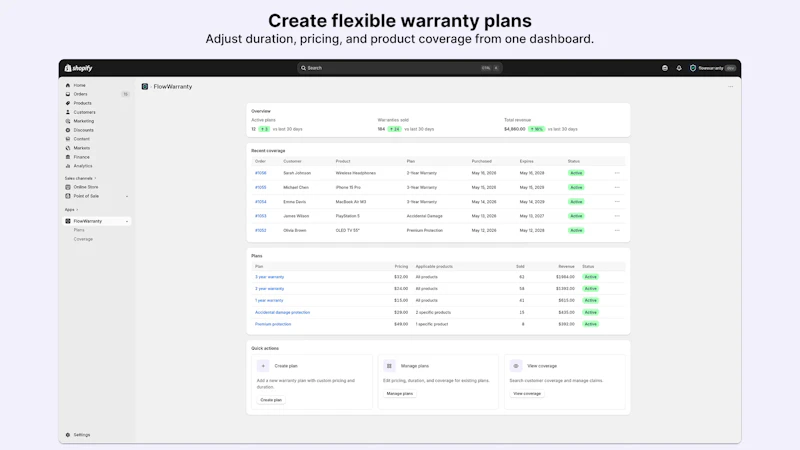Click '$1984.00' revenue for 3 year warranty
The width and height of the screenshot is (800, 450).
[565, 277]
